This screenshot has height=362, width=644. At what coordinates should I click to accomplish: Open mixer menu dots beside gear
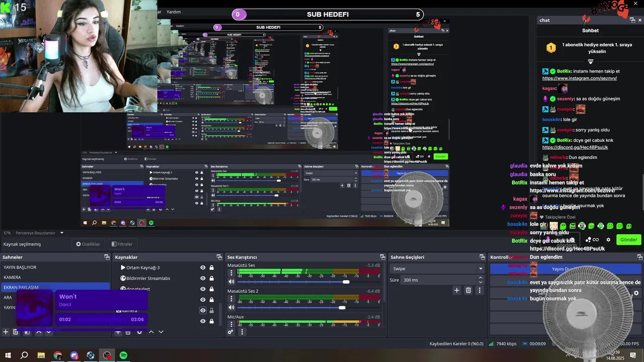242,332
